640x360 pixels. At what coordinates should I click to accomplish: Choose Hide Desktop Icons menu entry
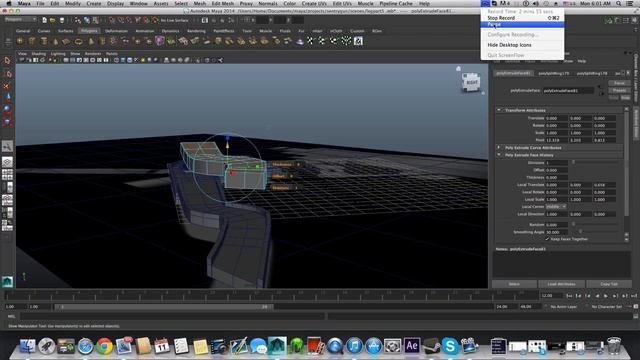click(522, 45)
